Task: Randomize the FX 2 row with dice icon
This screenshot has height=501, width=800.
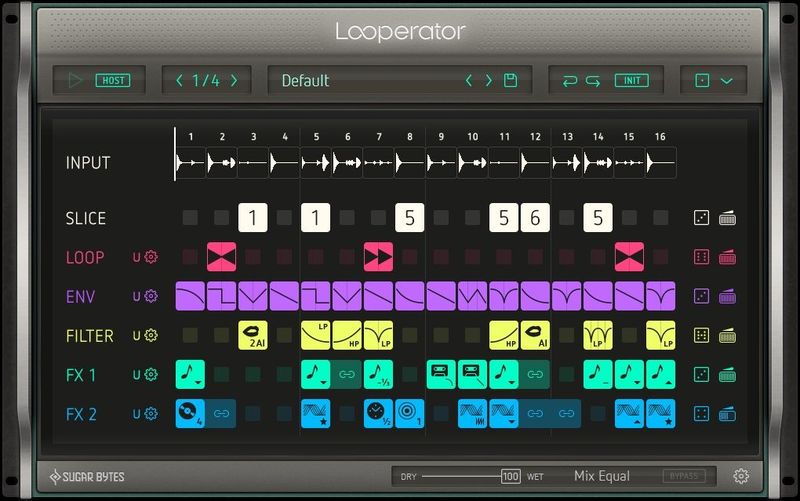Action: [702, 414]
